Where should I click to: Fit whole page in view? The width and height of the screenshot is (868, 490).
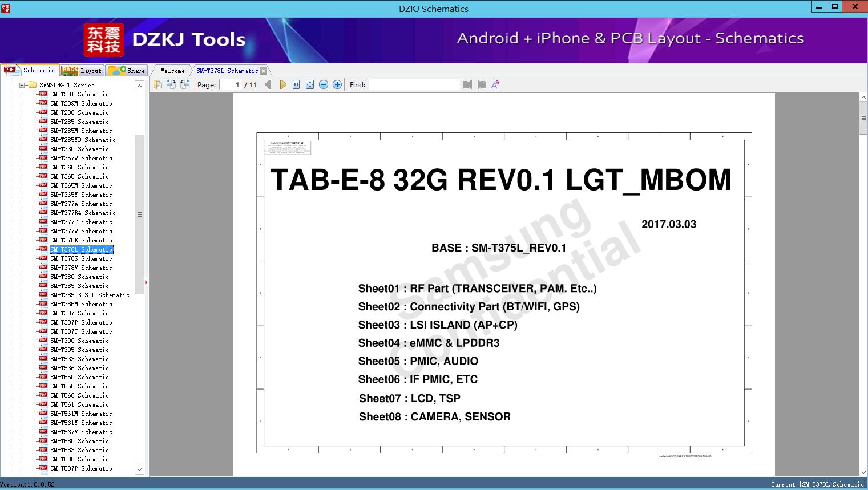click(310, 84)
